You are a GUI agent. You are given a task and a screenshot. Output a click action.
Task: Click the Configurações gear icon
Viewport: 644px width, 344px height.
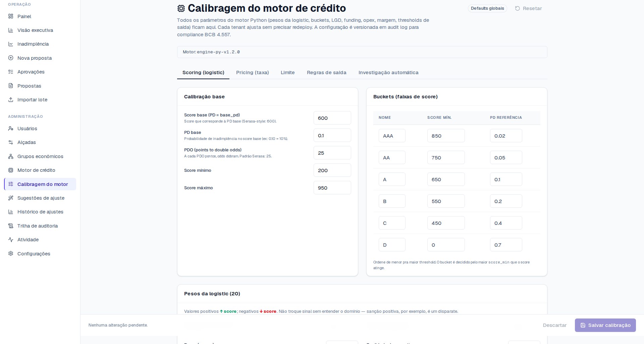point(11,254)
